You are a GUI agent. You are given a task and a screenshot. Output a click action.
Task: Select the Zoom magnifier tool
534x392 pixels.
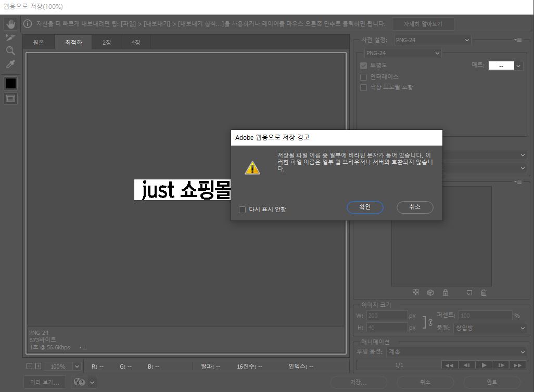pyautogui.click(x=10, y=51)
